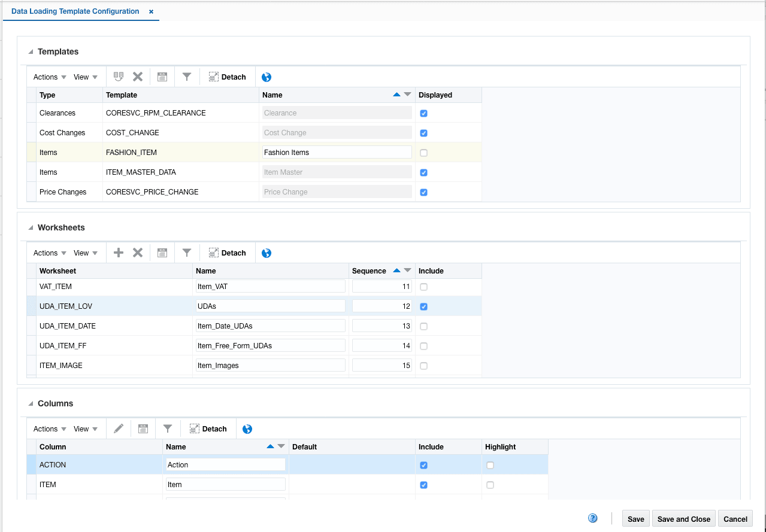Screen dimensions: 766x532
Task: Delete the selected worksheet using the X icon
Action: tap(137, 252)
